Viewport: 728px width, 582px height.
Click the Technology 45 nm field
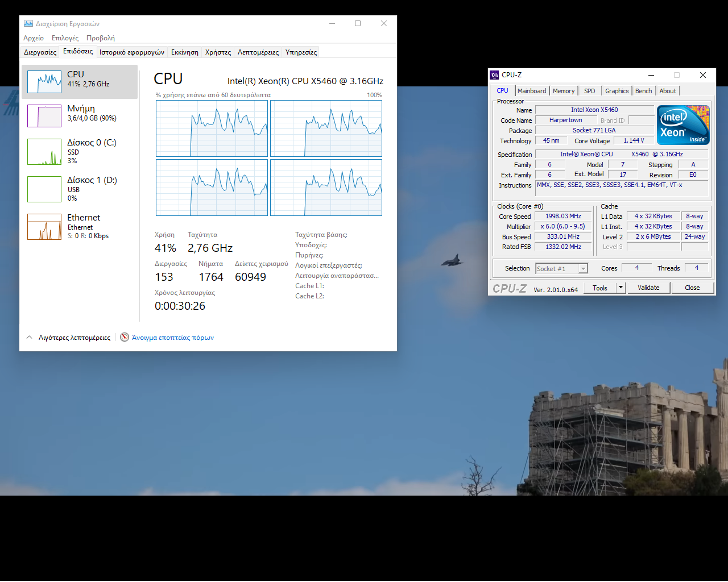click(x=551, y=140)
